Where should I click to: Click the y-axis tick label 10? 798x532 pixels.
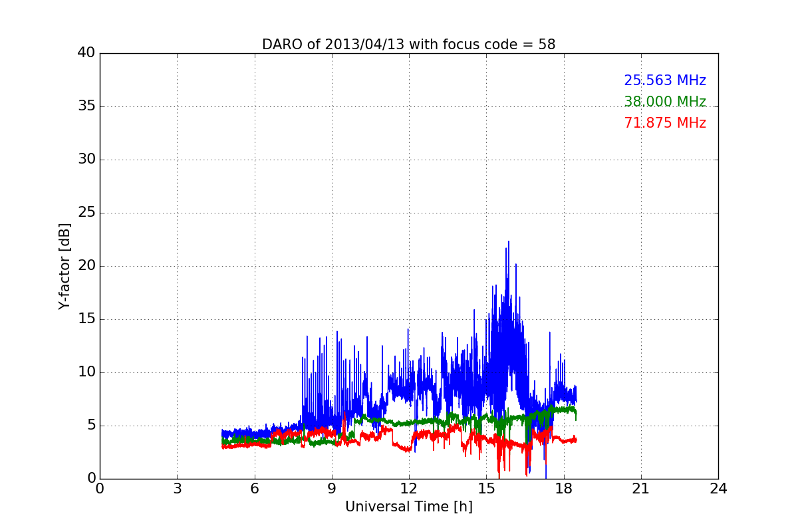pos(86,372)
